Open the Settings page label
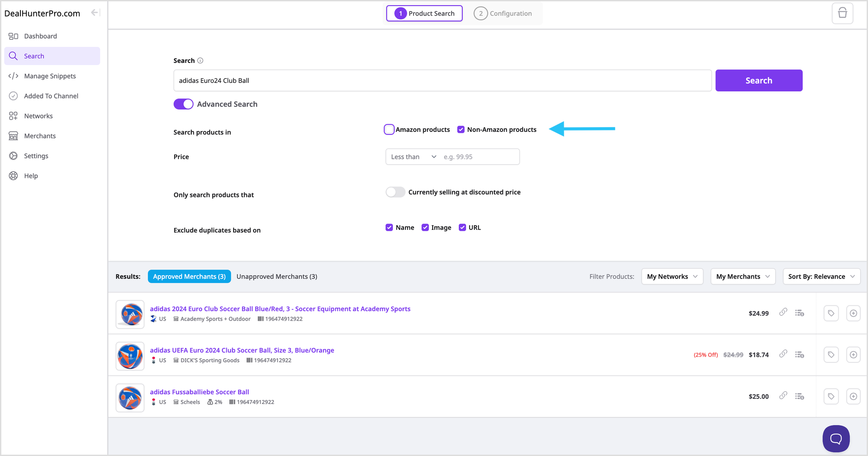 (x=36, y=156)
